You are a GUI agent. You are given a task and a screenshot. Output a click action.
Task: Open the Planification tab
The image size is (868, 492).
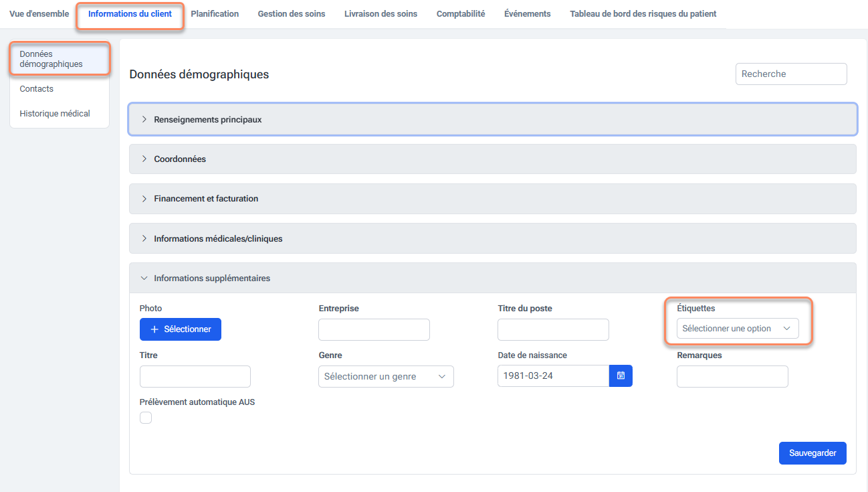[x=215, y=14]
